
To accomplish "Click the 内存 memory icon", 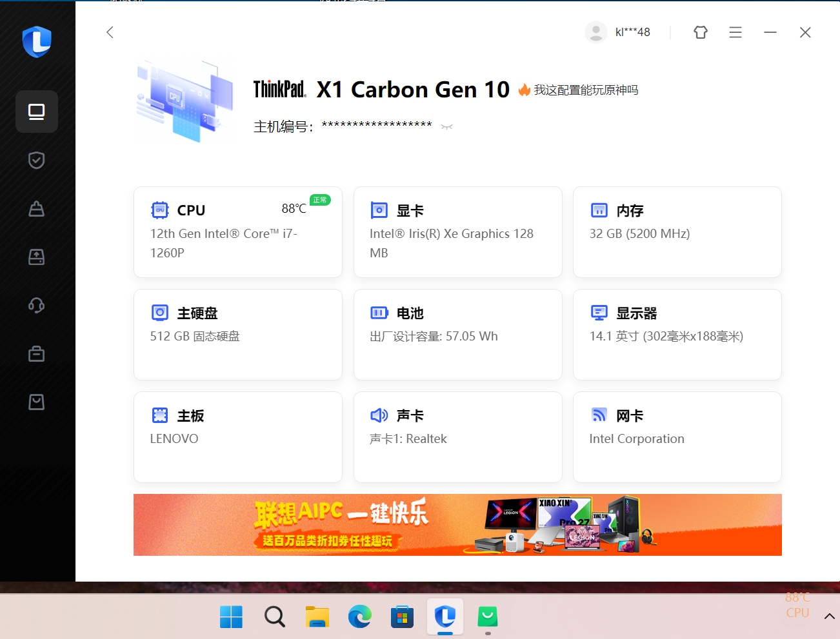I will [599, 210].
